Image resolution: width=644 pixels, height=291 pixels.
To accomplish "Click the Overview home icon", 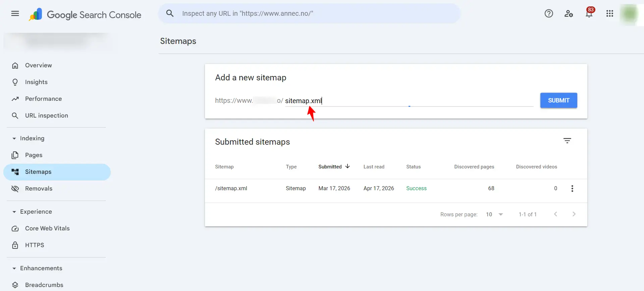I will pyautogui.click(x=15, y=65).
